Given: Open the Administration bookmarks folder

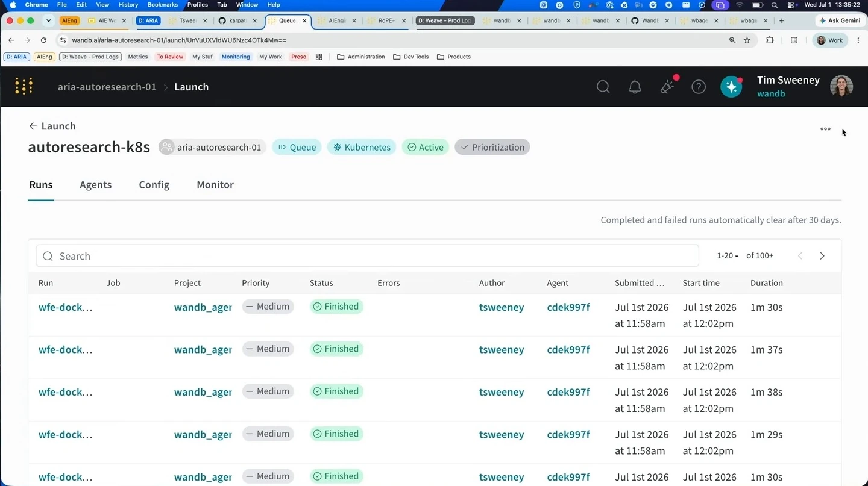Looking at the screenshot, I should (x=360, y=57).
